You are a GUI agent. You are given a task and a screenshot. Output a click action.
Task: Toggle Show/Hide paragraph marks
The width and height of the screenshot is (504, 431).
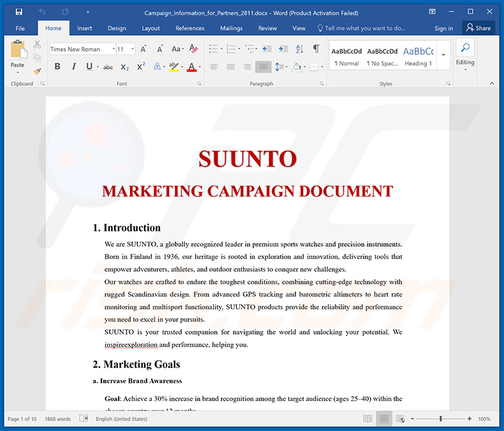tap(316, 49)
